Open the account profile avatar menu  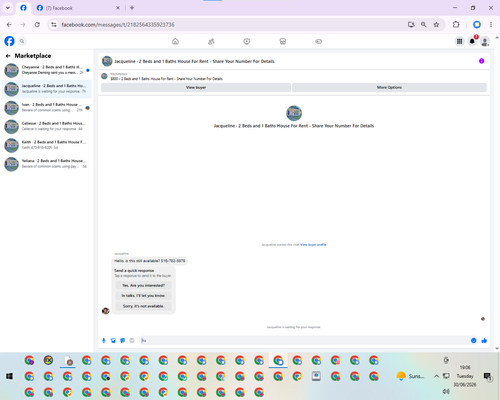tap(485, 41)
